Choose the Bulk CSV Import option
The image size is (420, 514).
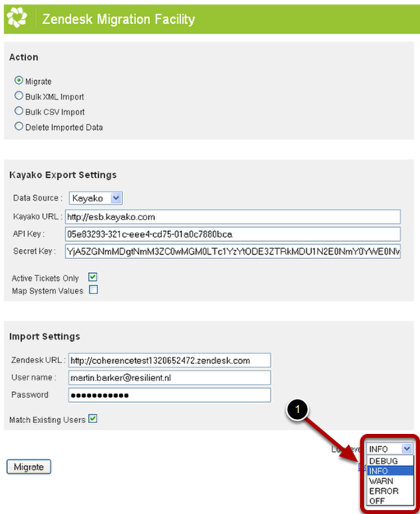point(19,110)
